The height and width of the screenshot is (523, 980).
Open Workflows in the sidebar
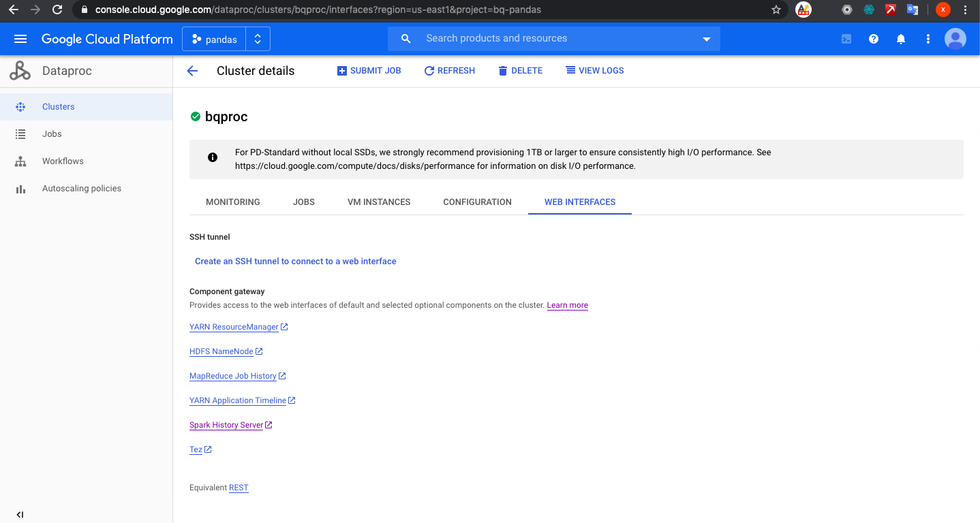click(86, 161)
